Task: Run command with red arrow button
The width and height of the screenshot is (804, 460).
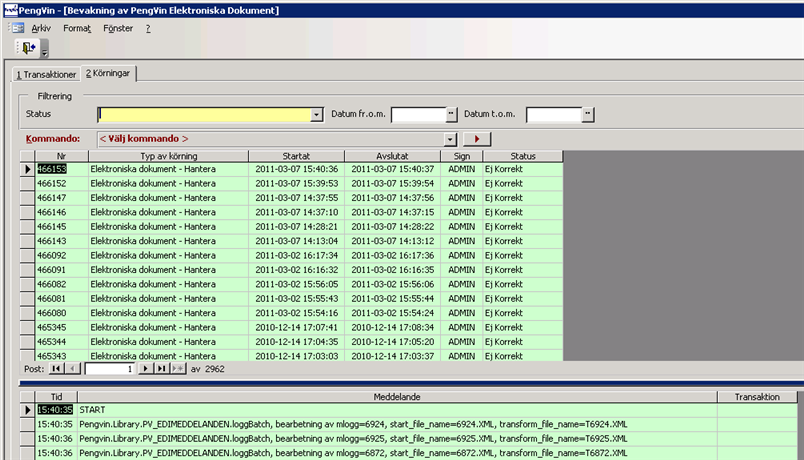Action: click(477, 139)
